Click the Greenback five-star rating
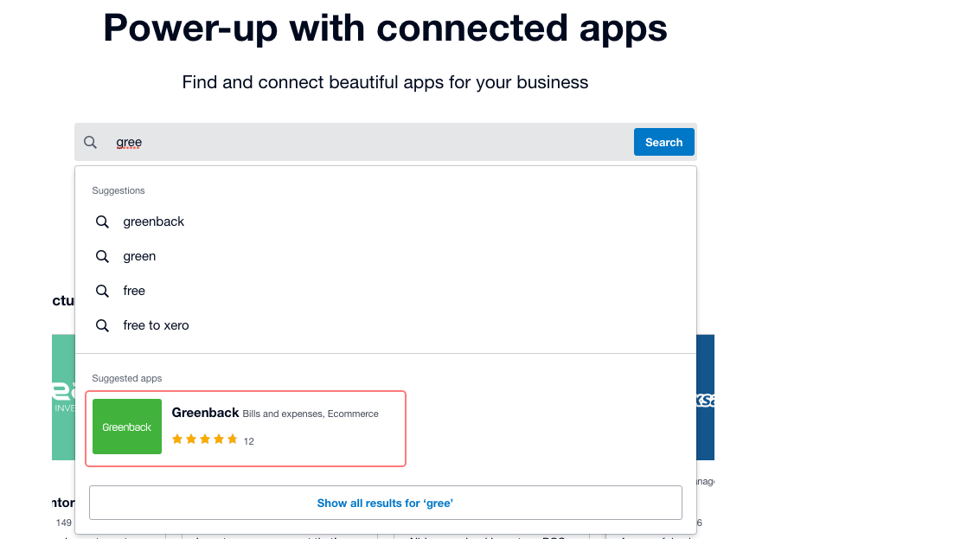Viewport: 980px width, 539px height. point(204,440)
